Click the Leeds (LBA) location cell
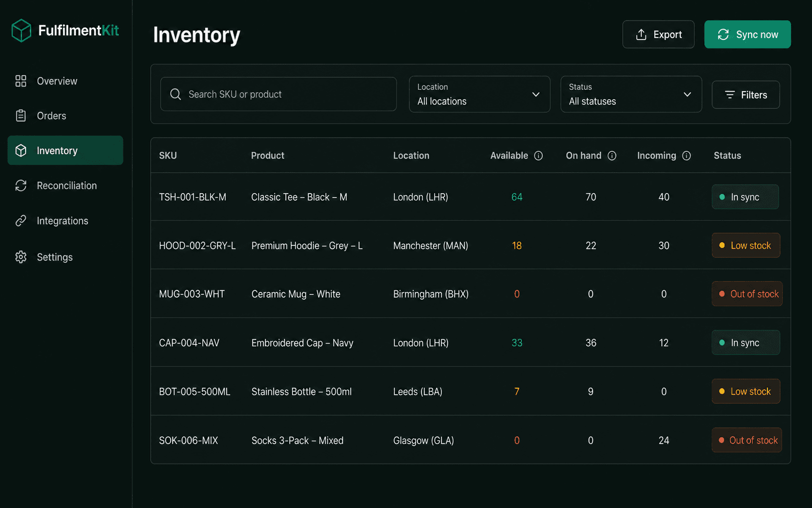Screen dimensions: 812x508 tap(417, 392)
